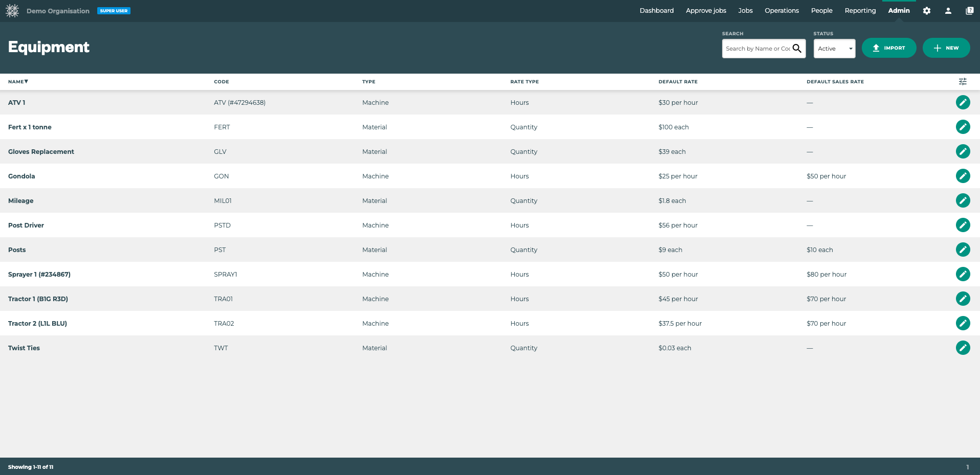Open the Reporting section
Image resolution: width=980 pixels, height=475 pixels.
860,10
